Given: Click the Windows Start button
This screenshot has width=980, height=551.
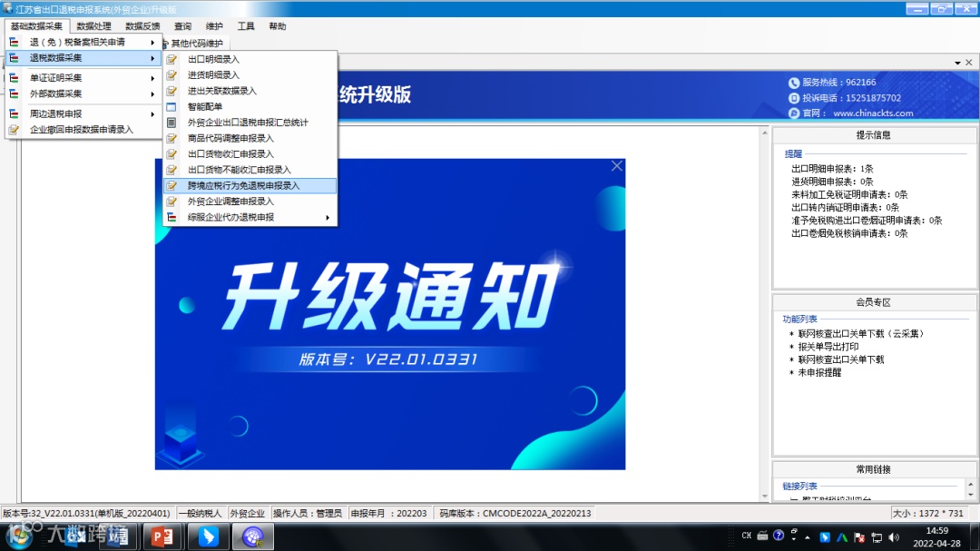Looking at the screenshot, I should (19, 536).
